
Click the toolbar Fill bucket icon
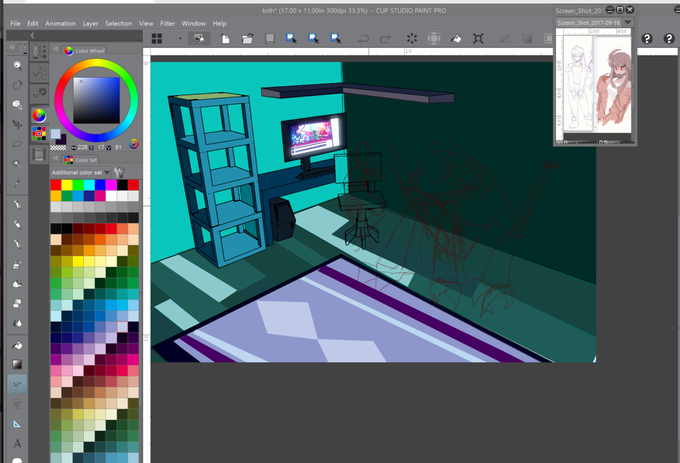point(456,39)
